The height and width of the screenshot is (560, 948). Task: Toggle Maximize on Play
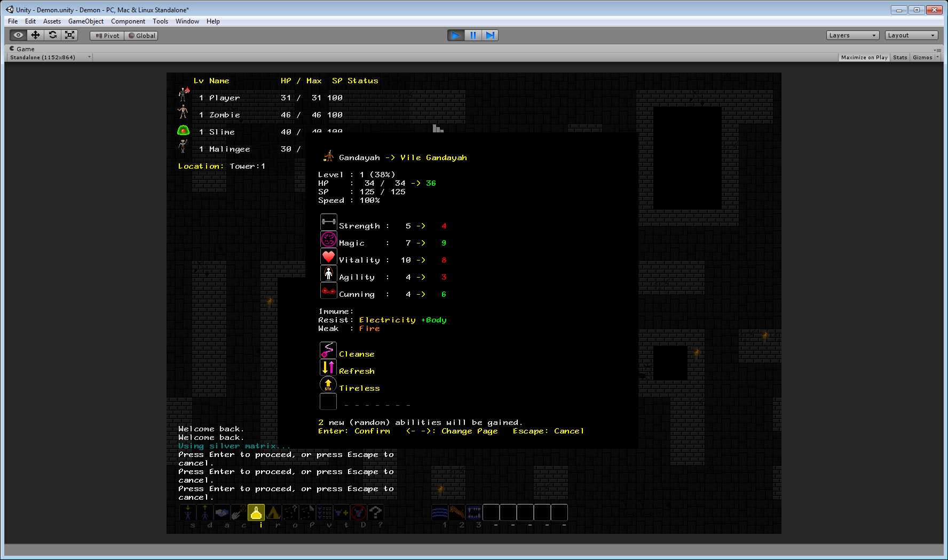864,57
